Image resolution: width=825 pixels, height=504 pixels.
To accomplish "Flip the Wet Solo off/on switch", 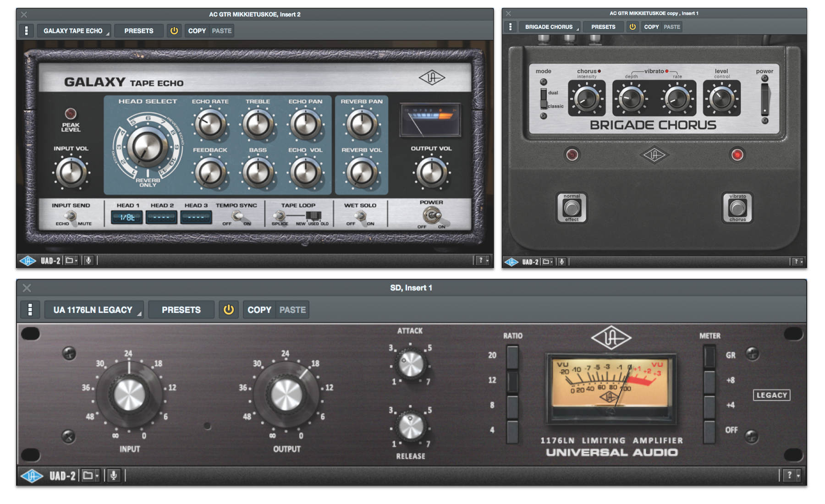I will 360,216.
